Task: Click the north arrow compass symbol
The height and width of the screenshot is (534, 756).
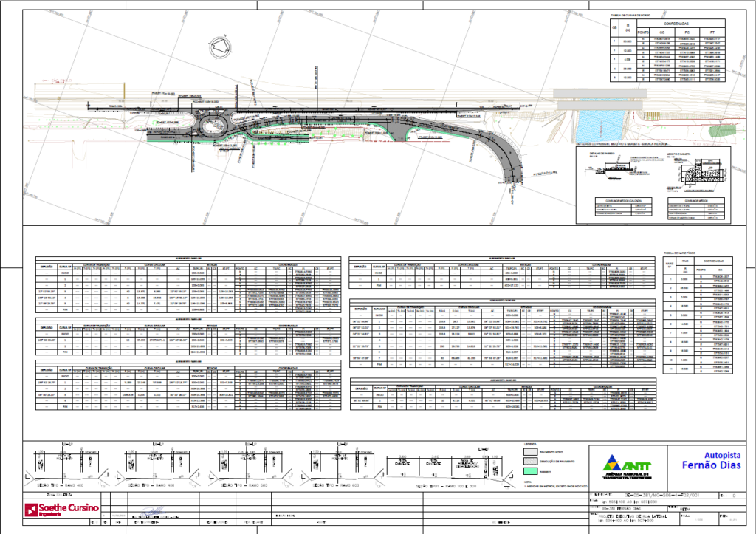Action: coord(221,48)
